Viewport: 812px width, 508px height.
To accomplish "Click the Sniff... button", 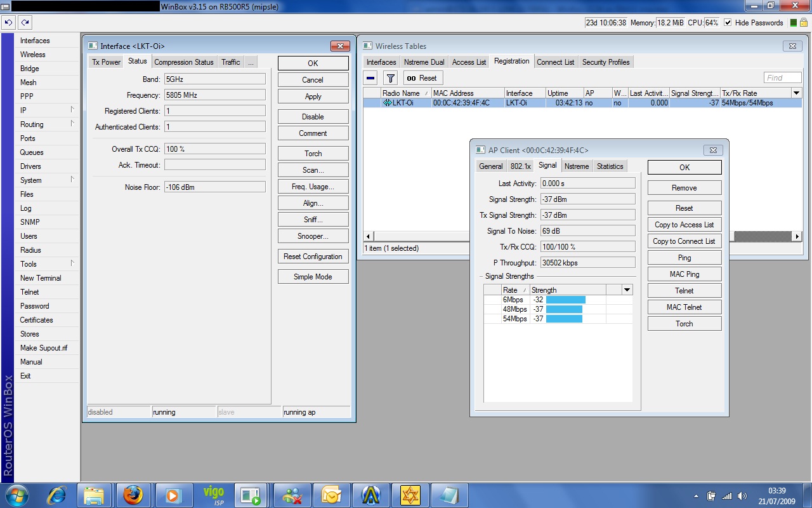I will [x=313, y=220].
